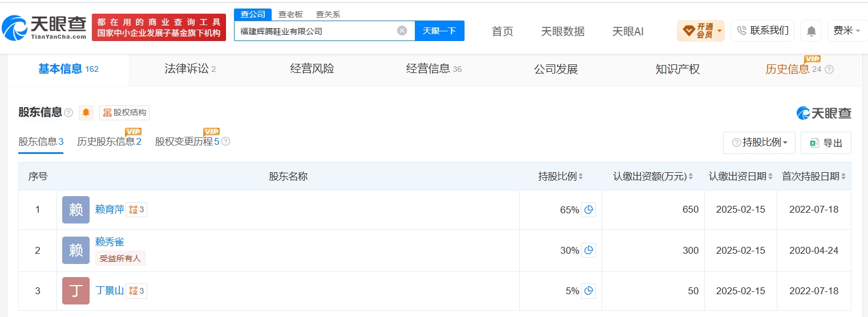
Task: Click the orange shareholder alert bell icon
Action: pyautogui.click(x=86, y=112)
